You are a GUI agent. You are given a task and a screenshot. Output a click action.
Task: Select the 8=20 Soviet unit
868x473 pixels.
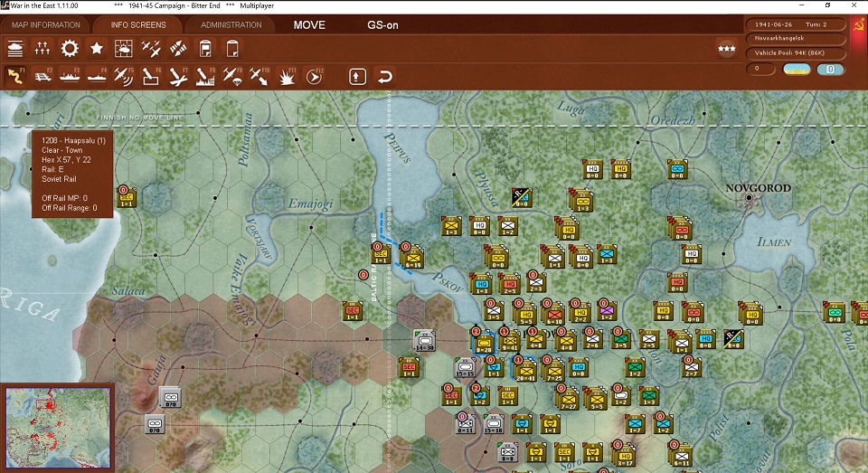pyautogui.click(x=483, y=343)
